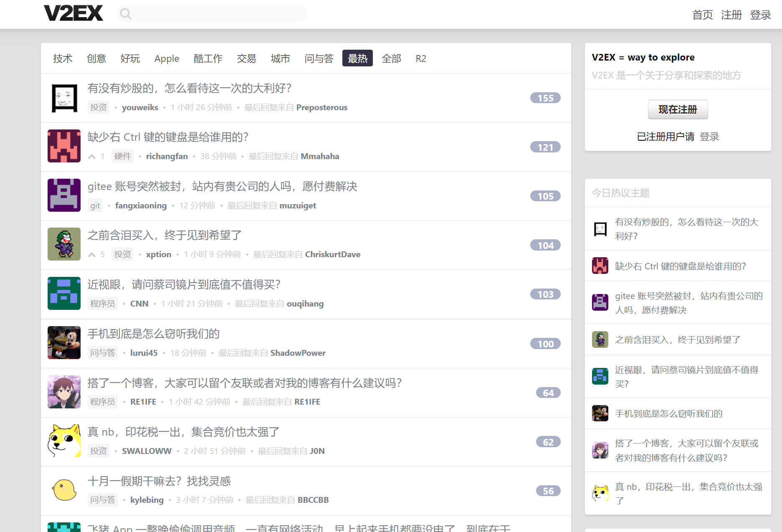Click the 155 reply count badge
This screenshot has height=532, width=782.
point(545,98)
